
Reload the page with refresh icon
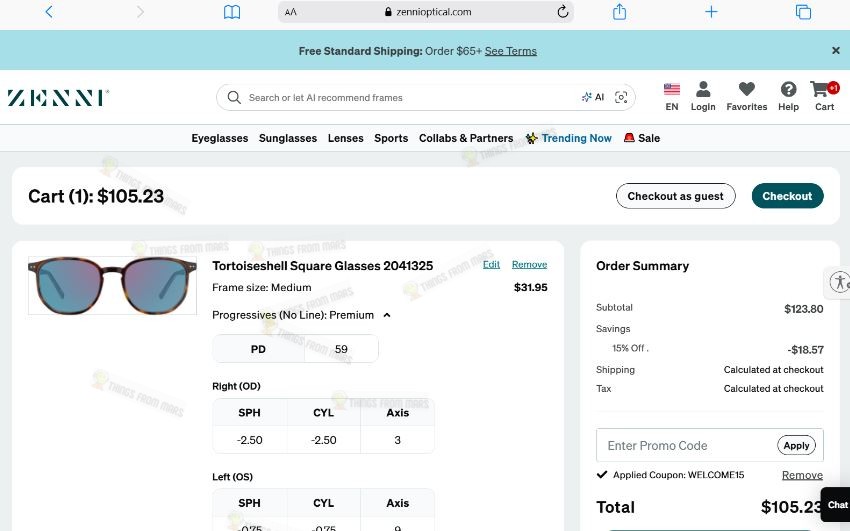tap(562, 11)
